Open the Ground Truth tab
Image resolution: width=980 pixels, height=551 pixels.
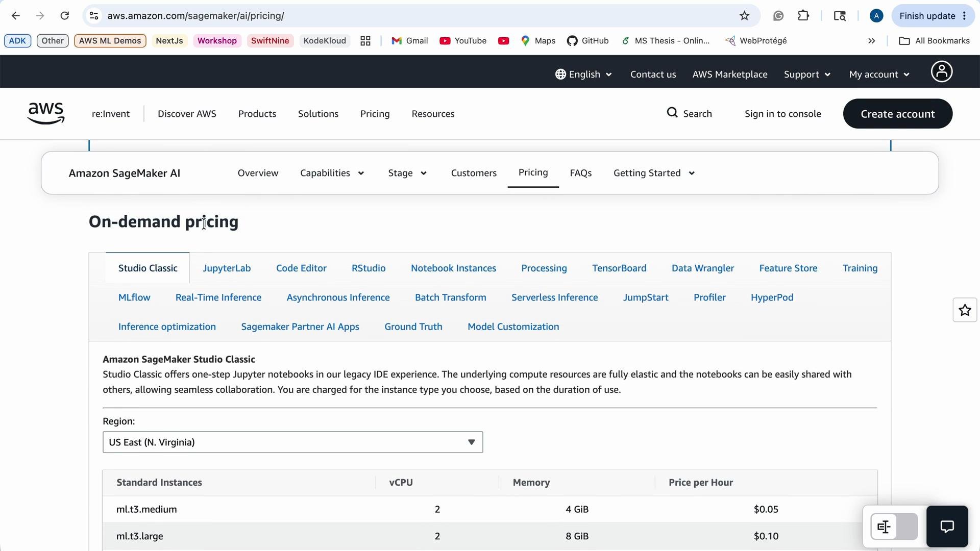click(413, 327)
